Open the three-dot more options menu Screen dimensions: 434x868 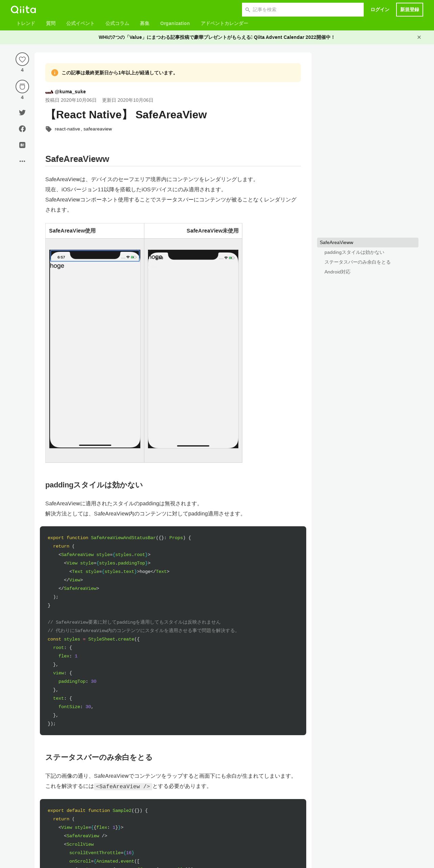22,161
